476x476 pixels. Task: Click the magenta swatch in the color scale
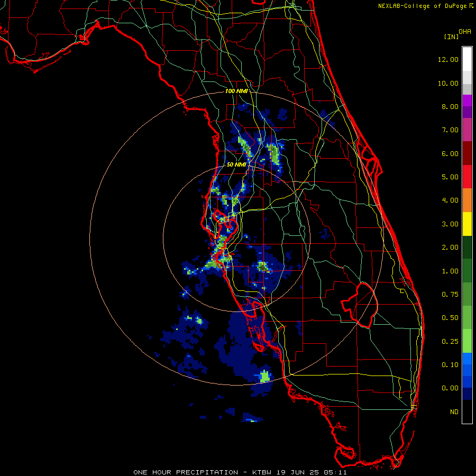467,100
